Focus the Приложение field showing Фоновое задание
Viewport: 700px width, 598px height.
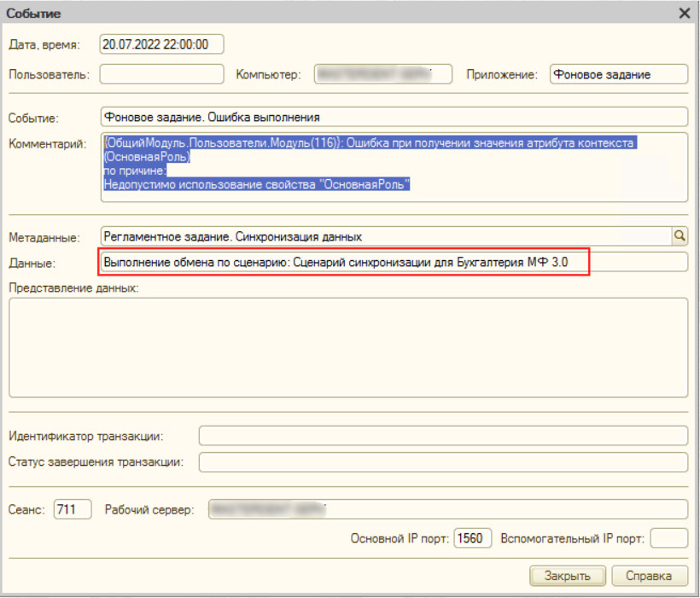click(618, 74)
